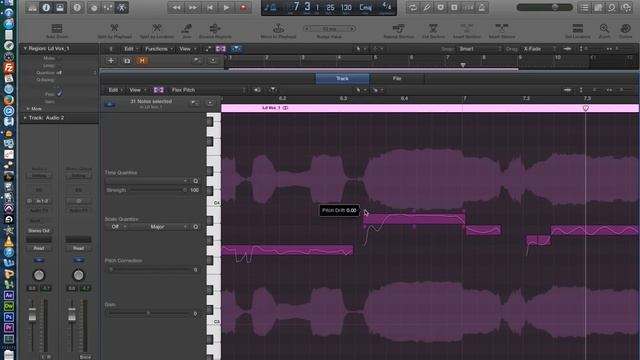Toggle the Inspector button in control bar
This screenshot has height=360, width=640.
[x=46, y=7]
